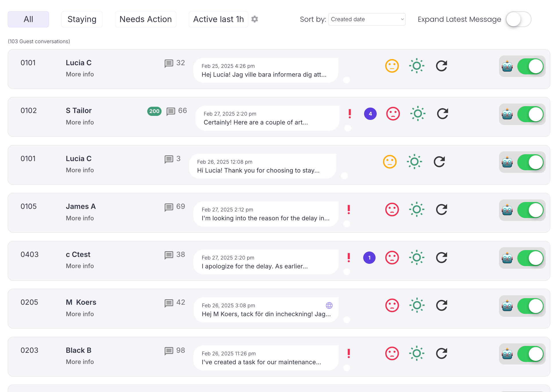The width and height of the screenshot is (558, 392).
Task: Toggle Expand Latest Message switch
Action: click(x=518, y=19)
